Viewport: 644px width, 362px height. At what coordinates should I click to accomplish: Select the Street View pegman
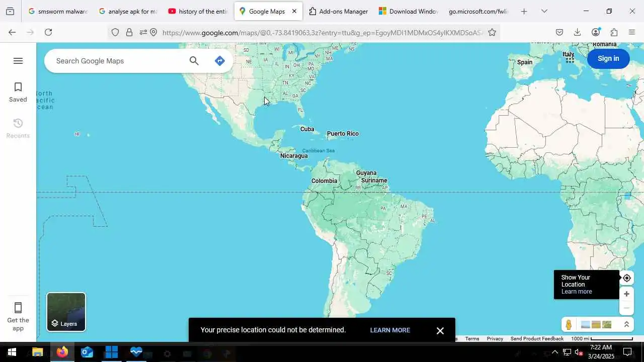pos(569,325)
